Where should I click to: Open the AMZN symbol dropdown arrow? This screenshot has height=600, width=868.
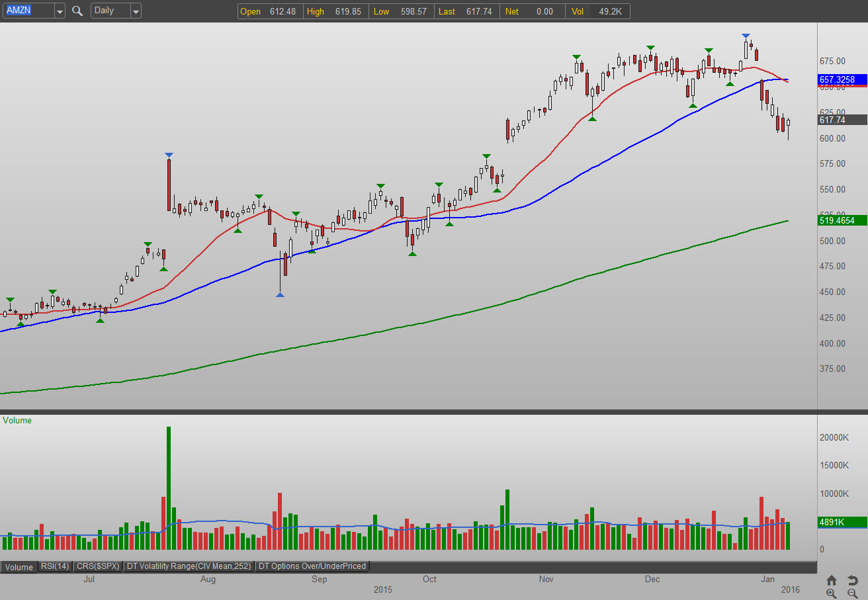60,11
